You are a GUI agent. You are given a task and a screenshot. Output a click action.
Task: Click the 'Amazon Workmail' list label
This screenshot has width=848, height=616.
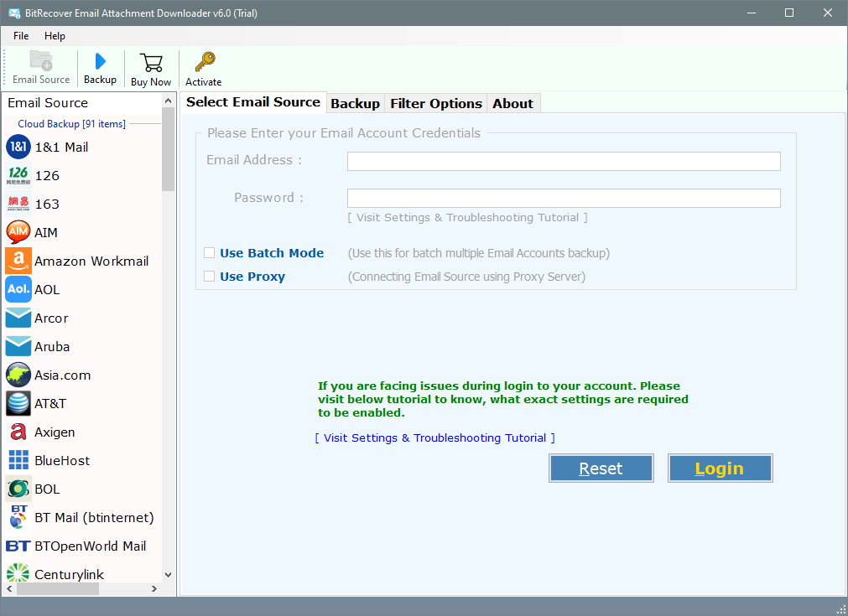(91, 261)
